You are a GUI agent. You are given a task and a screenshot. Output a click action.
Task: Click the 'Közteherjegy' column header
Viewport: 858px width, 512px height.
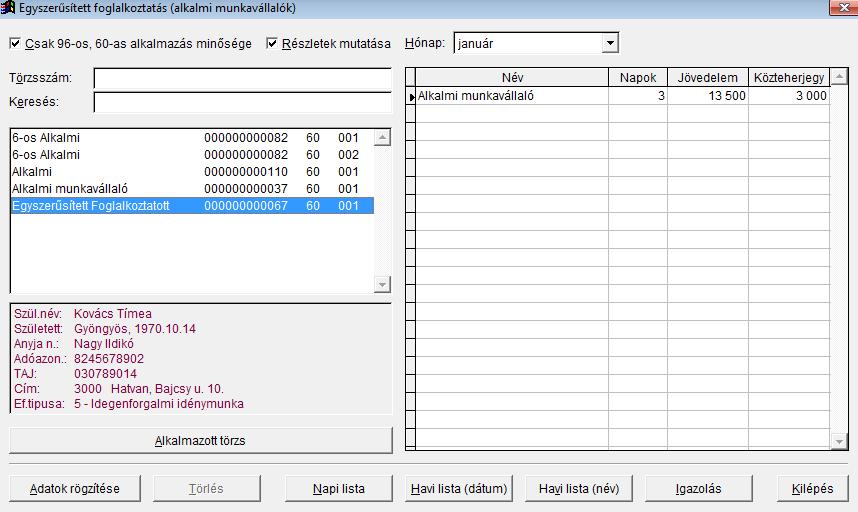(789, 78)
